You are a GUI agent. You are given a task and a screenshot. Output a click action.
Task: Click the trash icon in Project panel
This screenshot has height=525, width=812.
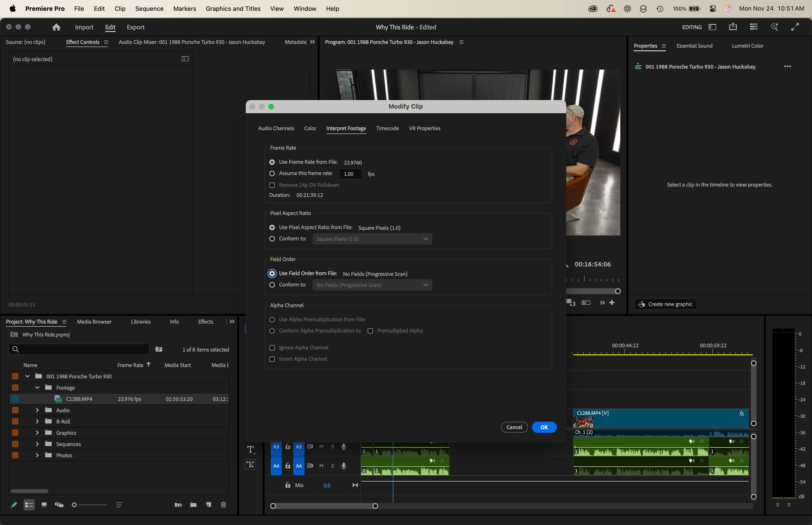[x=223, y=505]
